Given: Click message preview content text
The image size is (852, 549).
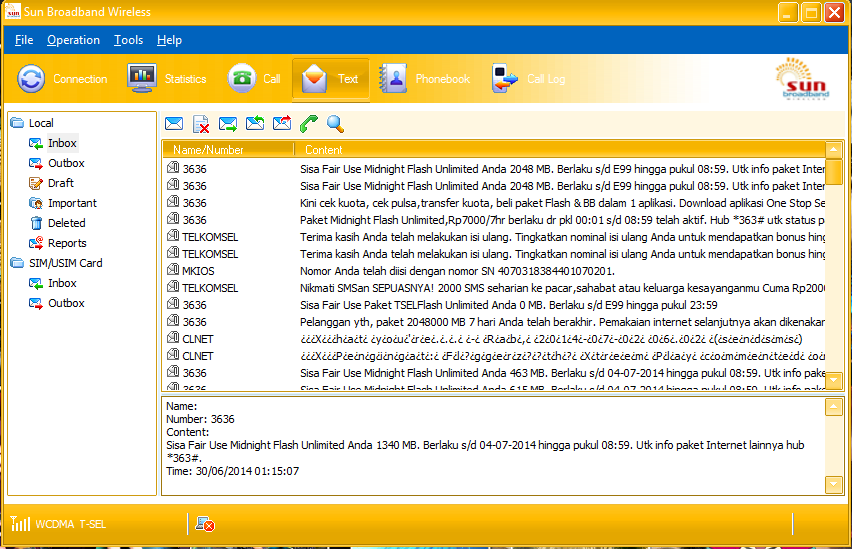Looking at the screenshot, I should click(x=485, y=451).
